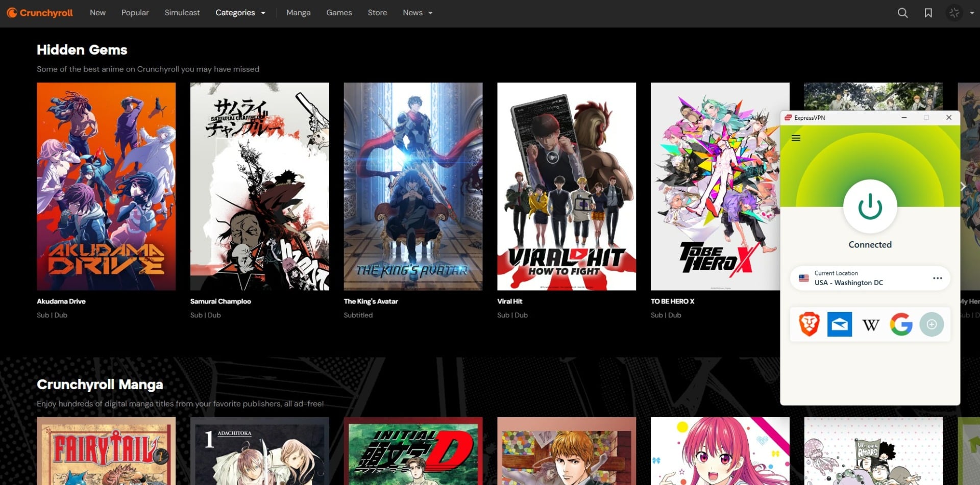This screenshot has height=485, width=980.
Task: Click the ExpressVPN title bar logo
Action: pyautogui.click(x=788, y=118)
